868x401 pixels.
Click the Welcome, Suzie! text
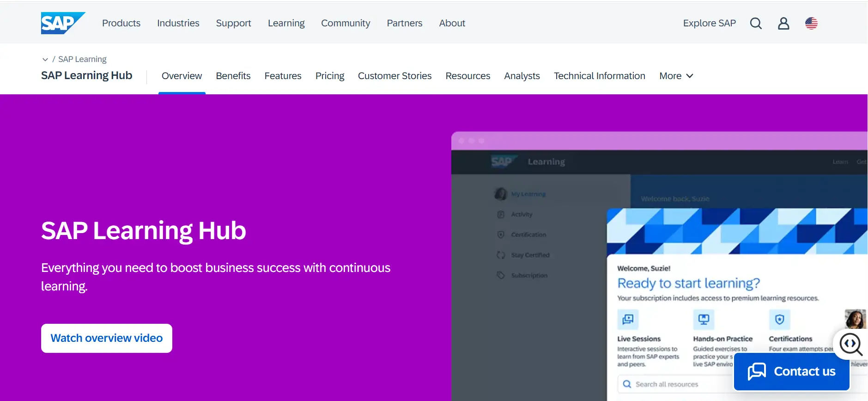tap(644, 268)
